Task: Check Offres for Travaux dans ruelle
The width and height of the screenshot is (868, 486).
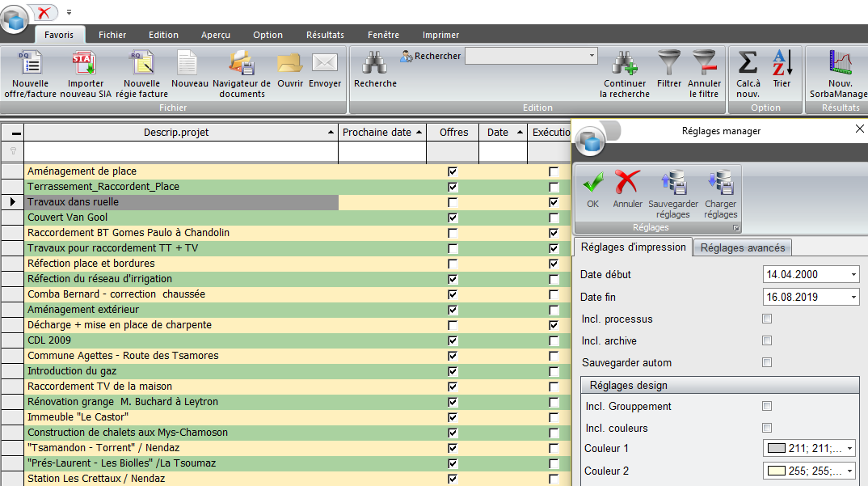Action: click(453, 202)
